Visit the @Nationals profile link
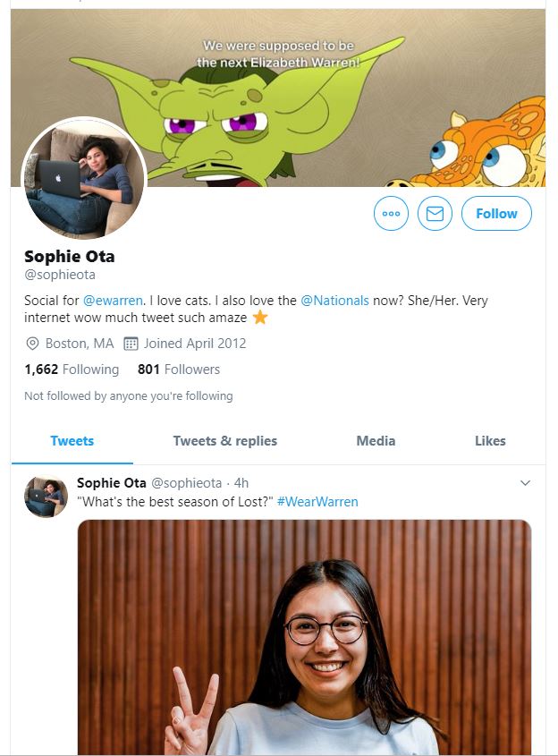558x756 pixels. [334, 301]
